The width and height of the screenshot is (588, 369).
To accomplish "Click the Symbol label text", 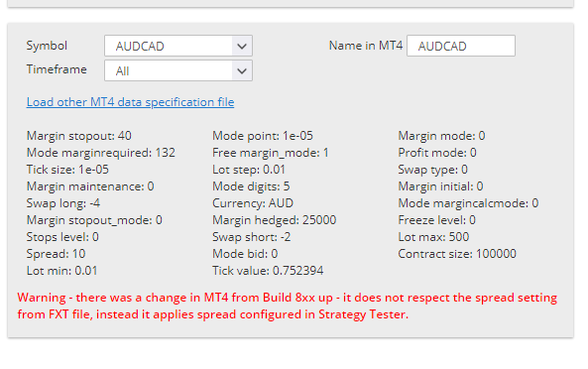I will coord(47,46).
